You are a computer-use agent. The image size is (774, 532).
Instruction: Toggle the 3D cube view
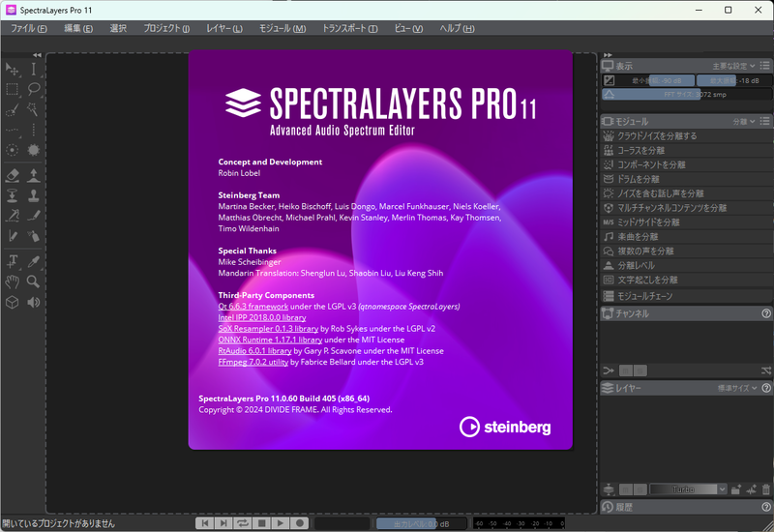[x=13, y=302]
